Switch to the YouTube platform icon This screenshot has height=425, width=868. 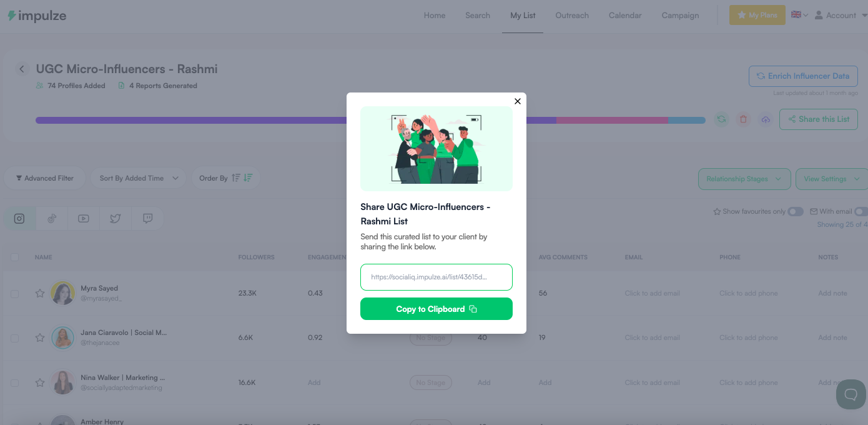(84, 219)
